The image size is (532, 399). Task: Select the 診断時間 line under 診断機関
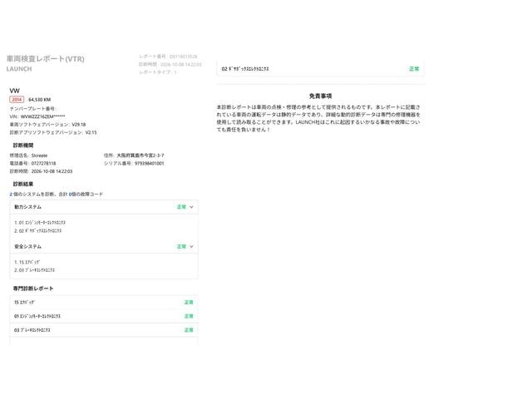tap(41, 171)
